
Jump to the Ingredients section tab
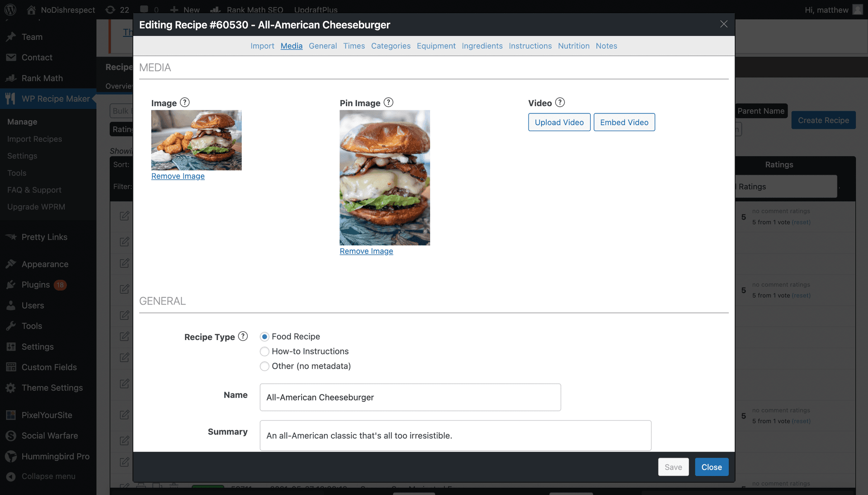point(482,46)
